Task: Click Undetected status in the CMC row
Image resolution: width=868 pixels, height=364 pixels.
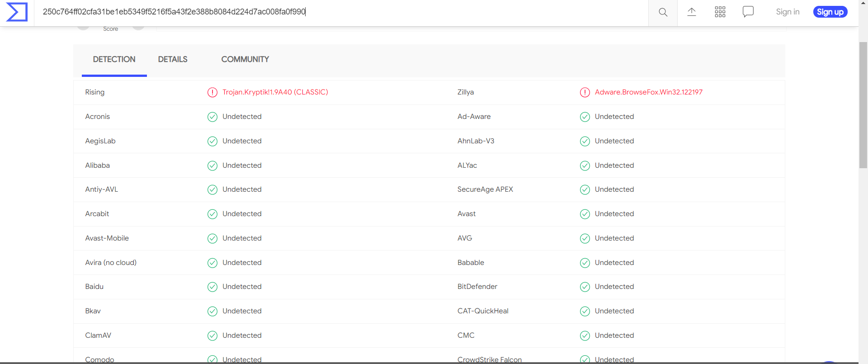Action: click(614, 336)
